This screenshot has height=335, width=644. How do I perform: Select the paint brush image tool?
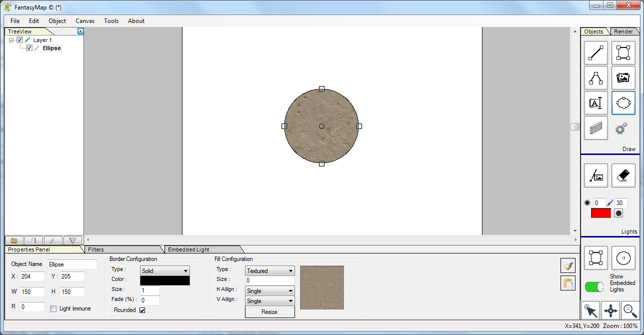pos(596,175)
